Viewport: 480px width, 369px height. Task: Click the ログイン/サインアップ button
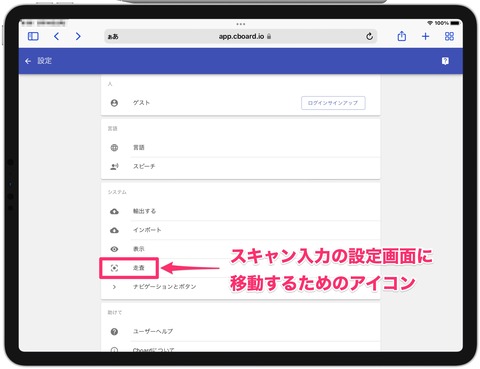point(333,103)
